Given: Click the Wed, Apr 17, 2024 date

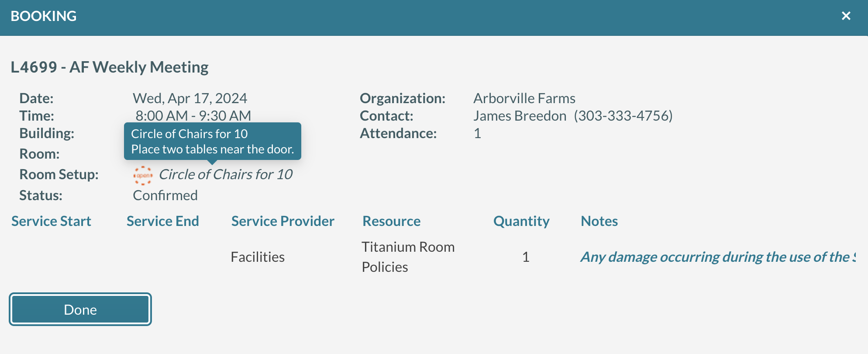Looking at the screenshot, I should click(190, 98).
